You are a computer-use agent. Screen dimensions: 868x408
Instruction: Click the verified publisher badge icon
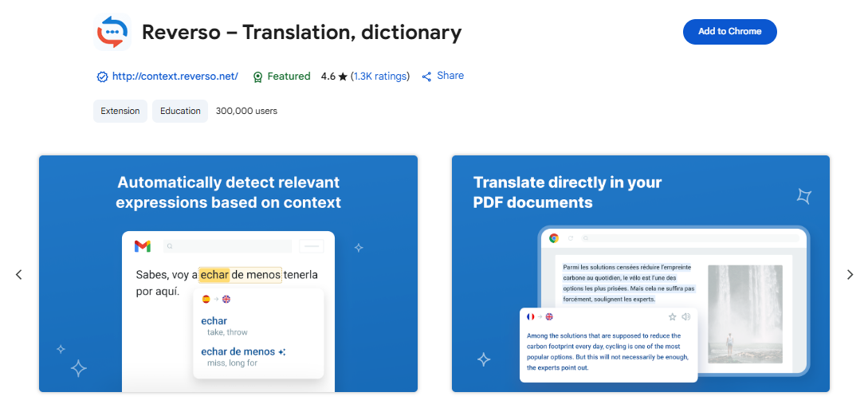(x=102, y=77)
